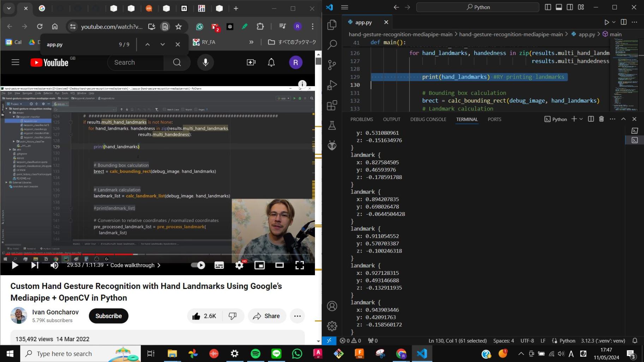Open YouTube guide hamburger menu
644x362 pixels.
pos(15,62)
